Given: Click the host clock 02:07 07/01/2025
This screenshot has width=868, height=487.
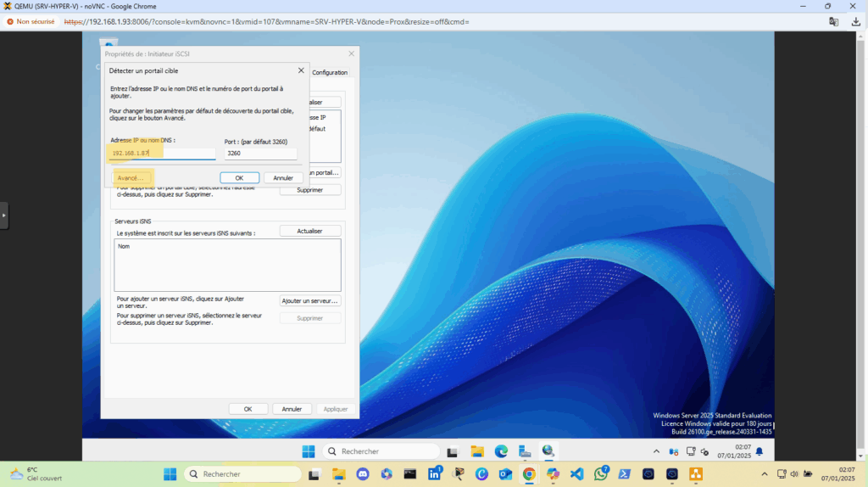Looking at the screenshot, I should tap(838, 474).
